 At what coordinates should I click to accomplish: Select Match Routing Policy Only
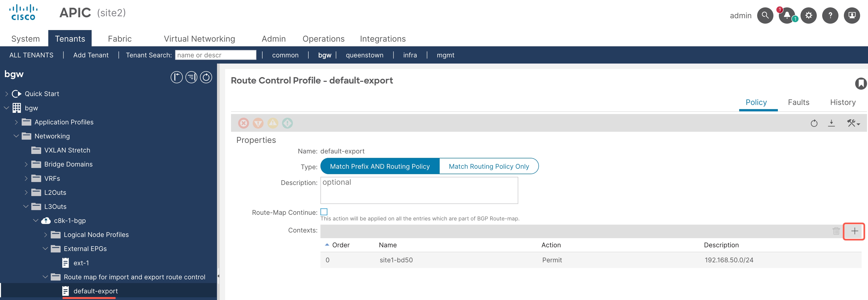(x=489, y=166)
